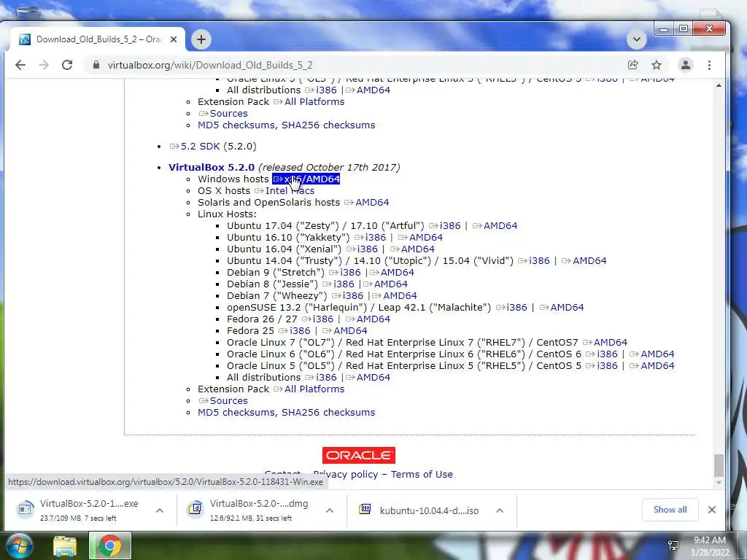Click the page vertical scrollbar thumb
The width and height of the screenshot is (747, 560).
tap(719, 465)
